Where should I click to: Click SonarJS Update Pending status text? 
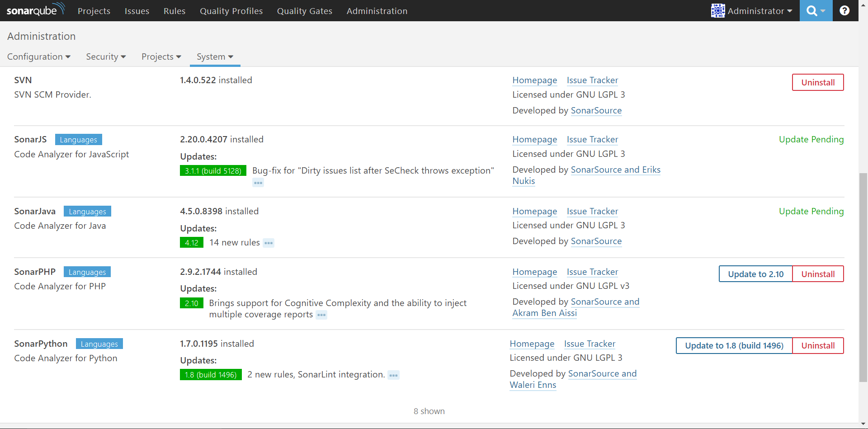coord(811,139)
